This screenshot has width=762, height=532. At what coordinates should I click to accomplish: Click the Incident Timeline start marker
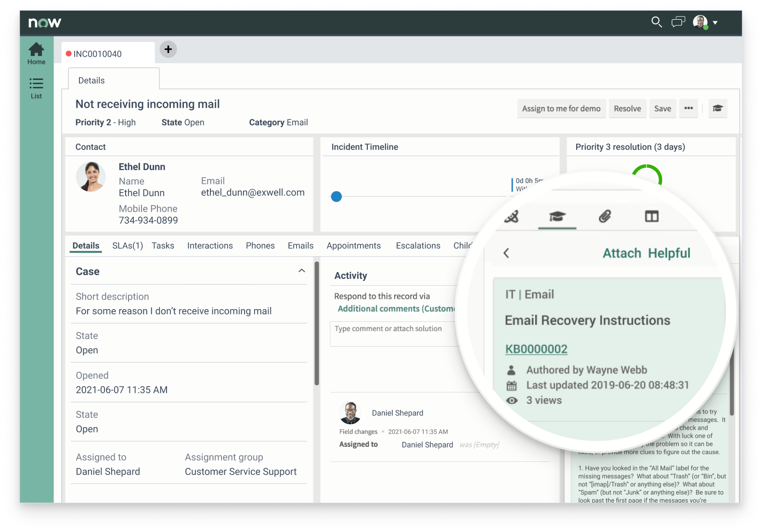point(336,196)
